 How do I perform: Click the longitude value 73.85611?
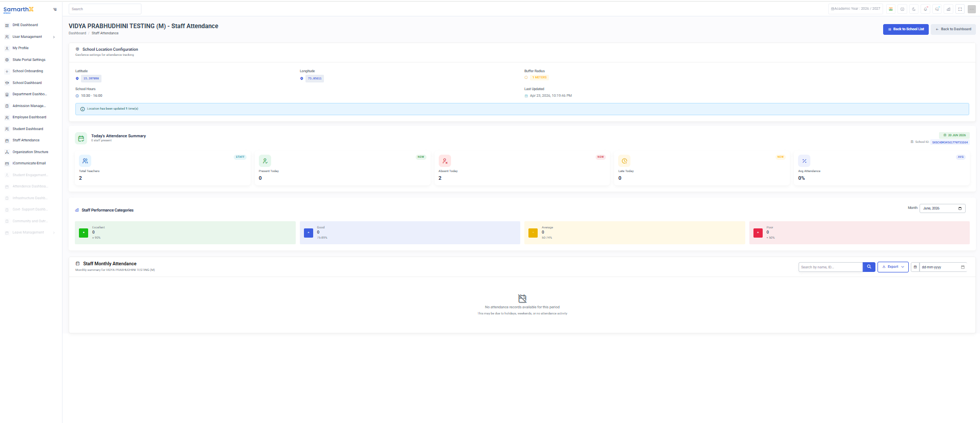pyautogui.click(x=315, y=79)
